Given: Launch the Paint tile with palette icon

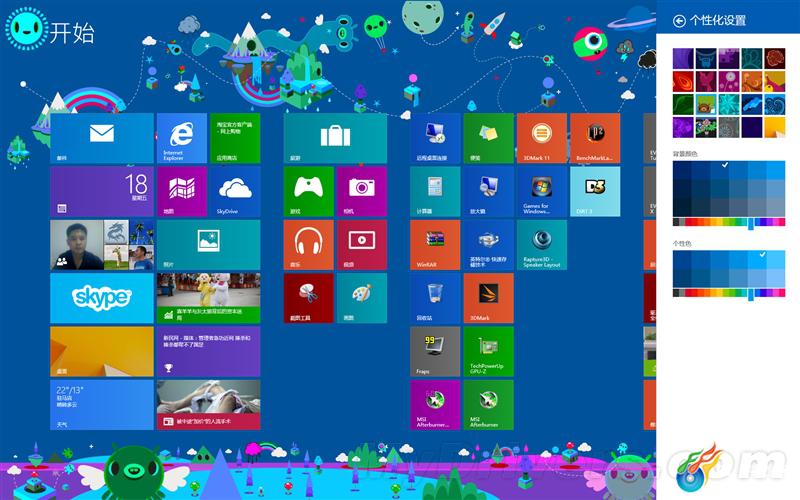Looking at the screenshot, I should (362, 298).
